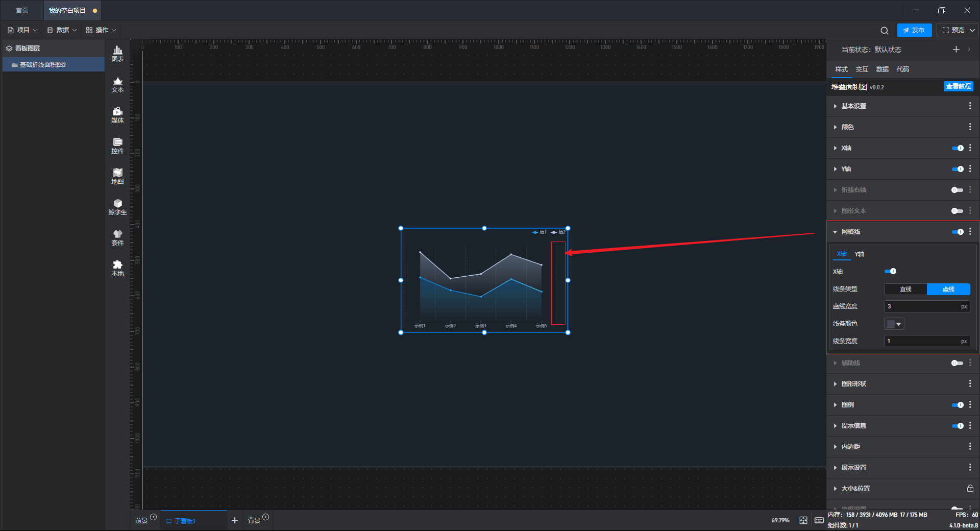Enable the 图形文本 switch
Viewport: 980px width, 531px height.
click(x=958, y=211)
